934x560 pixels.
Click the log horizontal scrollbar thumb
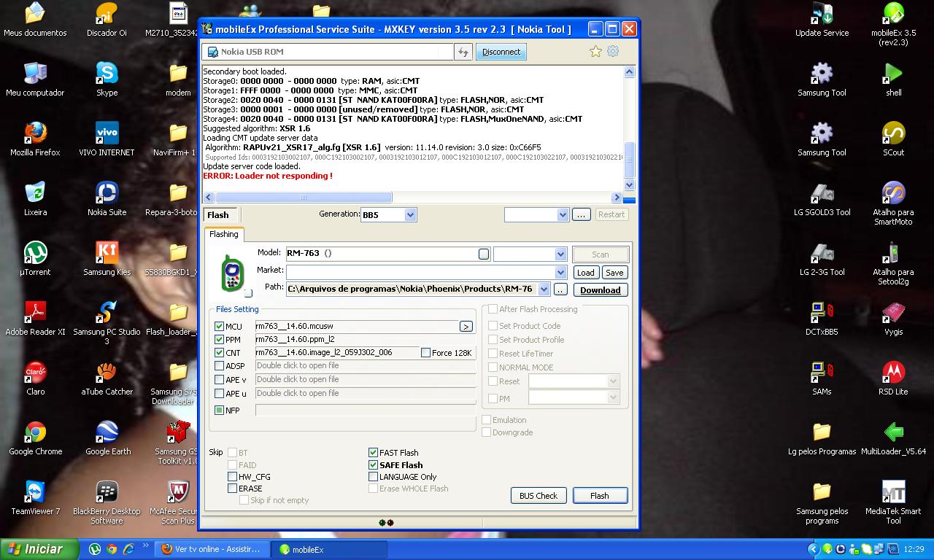[x=304, y=198]
